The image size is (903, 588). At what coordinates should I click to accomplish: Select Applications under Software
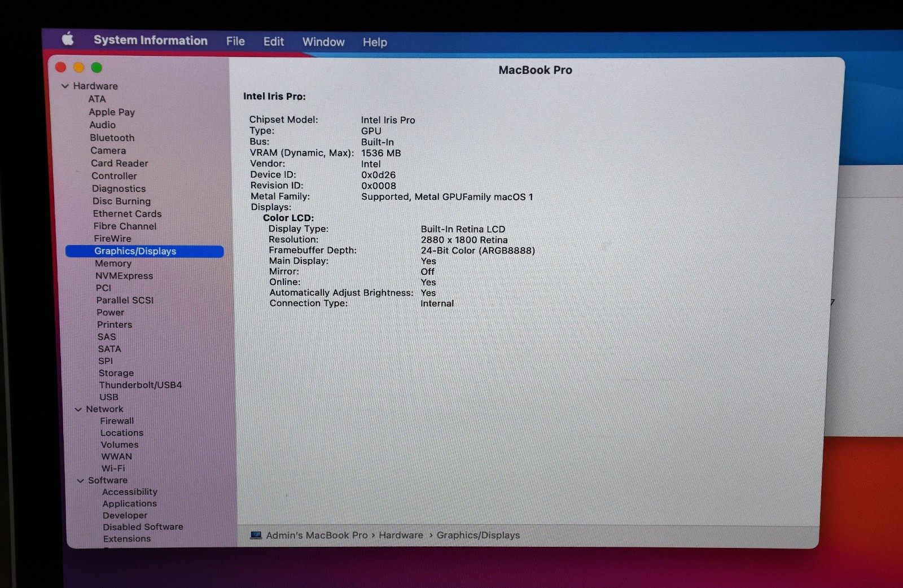tap(130, 503)
